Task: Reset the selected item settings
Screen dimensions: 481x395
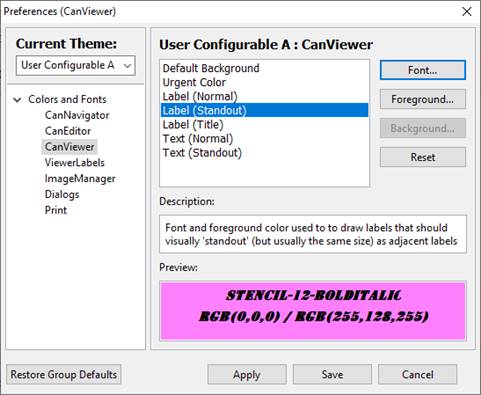Action: tap(423, 157)
